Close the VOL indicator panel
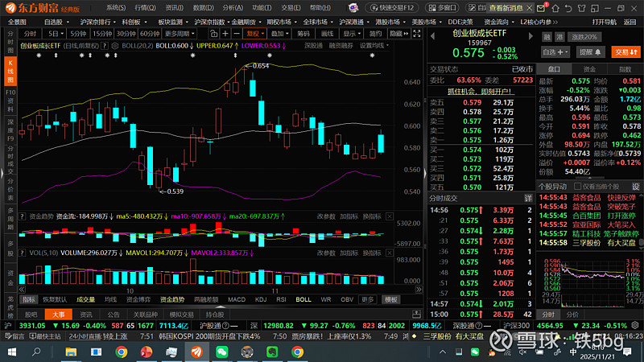The width and height of the screenshot is (644, 362). pos(390,253)
